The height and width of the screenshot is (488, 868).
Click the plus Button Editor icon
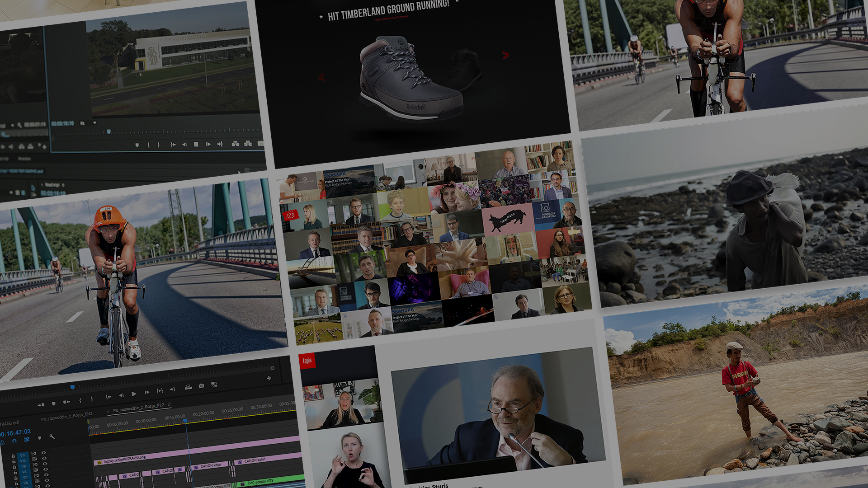[x=269, y=378]
